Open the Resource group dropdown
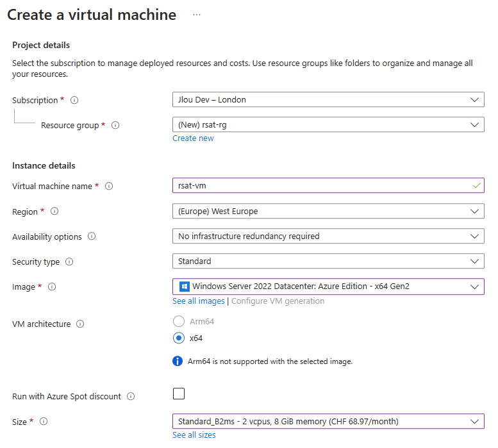 pos(328,125)
